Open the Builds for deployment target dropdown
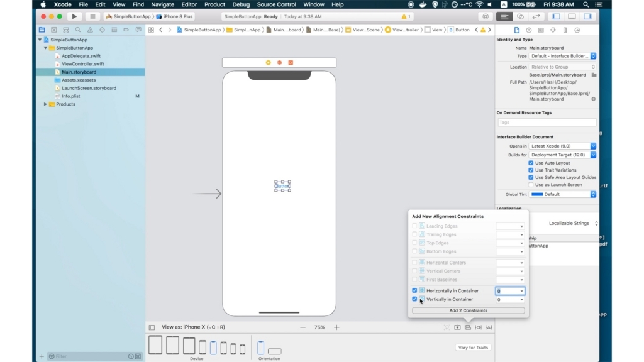Image resolution: width=644 pixels, height=362 pixels. tap(562, 155)
